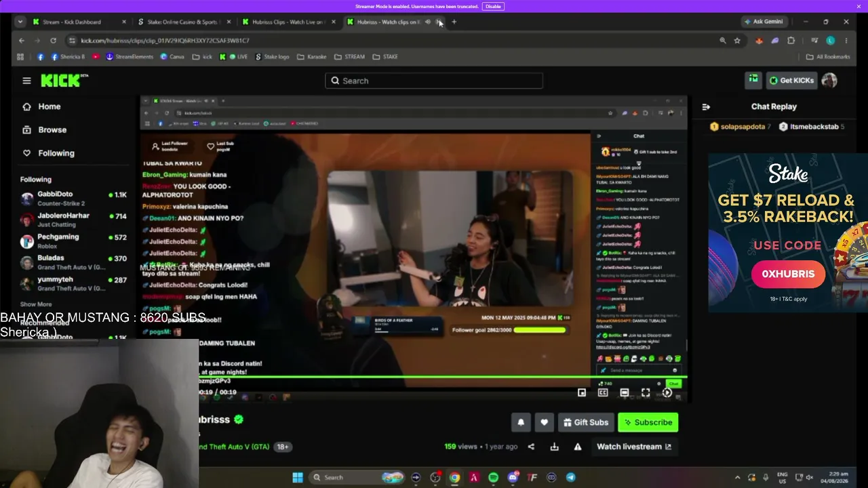Open Following in the Kick sidebar
The width and height of the screenshot is (868, 488).
click(x=48, y=153)
